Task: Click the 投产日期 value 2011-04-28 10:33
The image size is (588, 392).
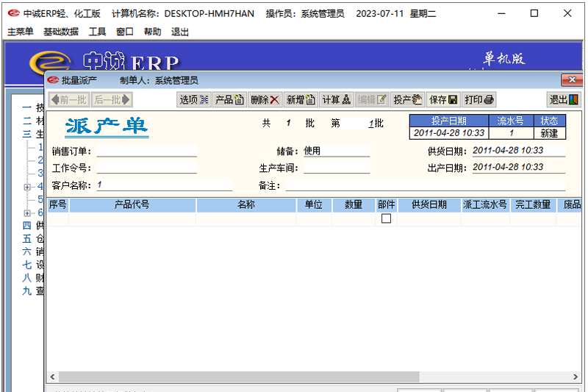Action: tap(449, 133)
